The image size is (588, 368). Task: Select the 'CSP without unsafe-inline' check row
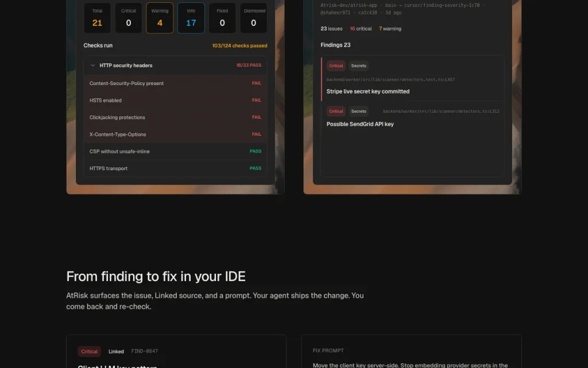click(x=176, y=151)
